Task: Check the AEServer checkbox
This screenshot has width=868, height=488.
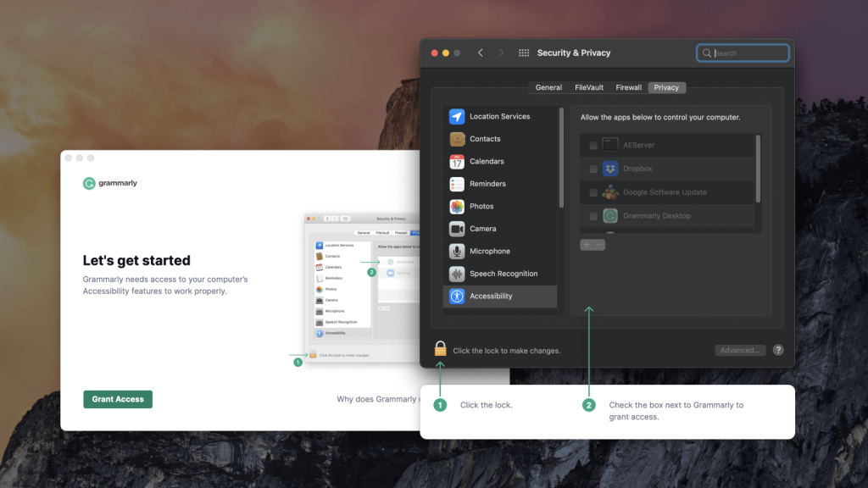Action: pos(593,146)
